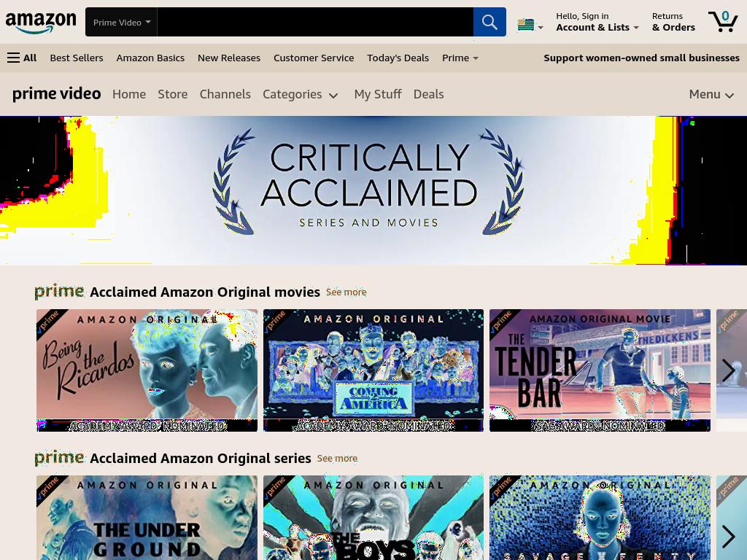This screenshot has width=747, height=560.
Task: Go to Prime Video Home tab
Action: 129,94
